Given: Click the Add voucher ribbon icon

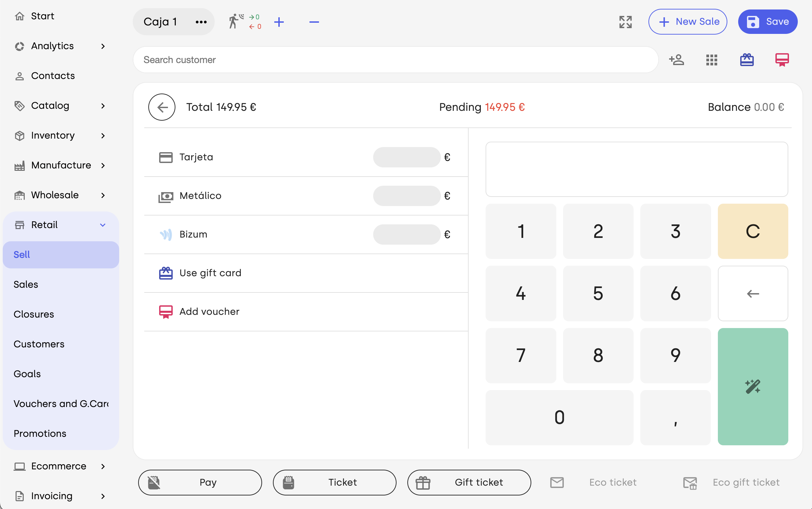Looking at the screenshot, I should coord(166,312).
